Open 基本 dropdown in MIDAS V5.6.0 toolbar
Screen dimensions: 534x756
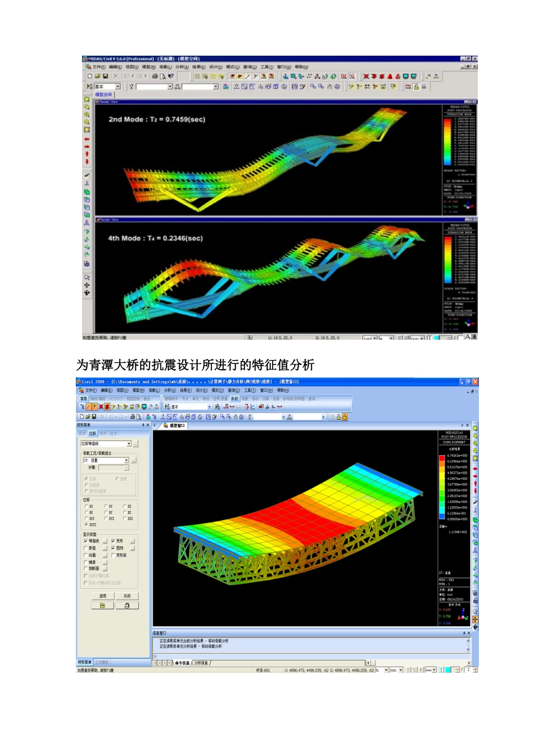pos(117,87)
